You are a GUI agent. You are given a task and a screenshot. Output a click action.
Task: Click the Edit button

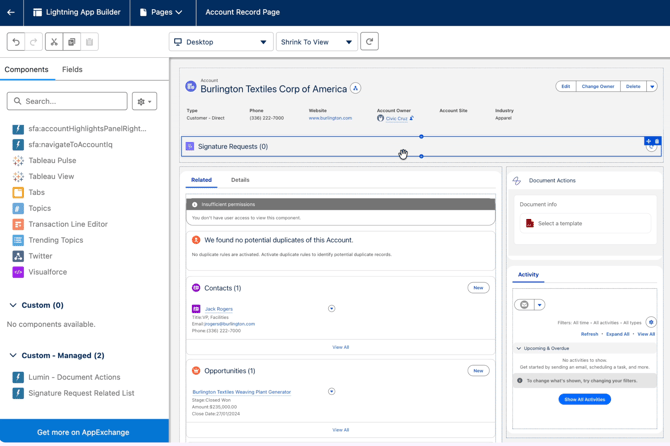pos(566,86)
